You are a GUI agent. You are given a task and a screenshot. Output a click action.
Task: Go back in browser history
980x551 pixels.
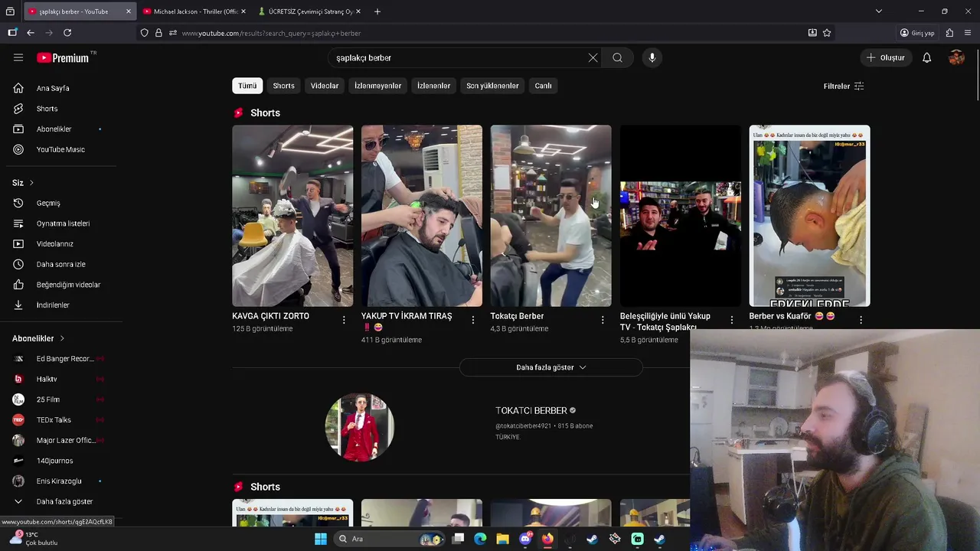coord(31,33)
